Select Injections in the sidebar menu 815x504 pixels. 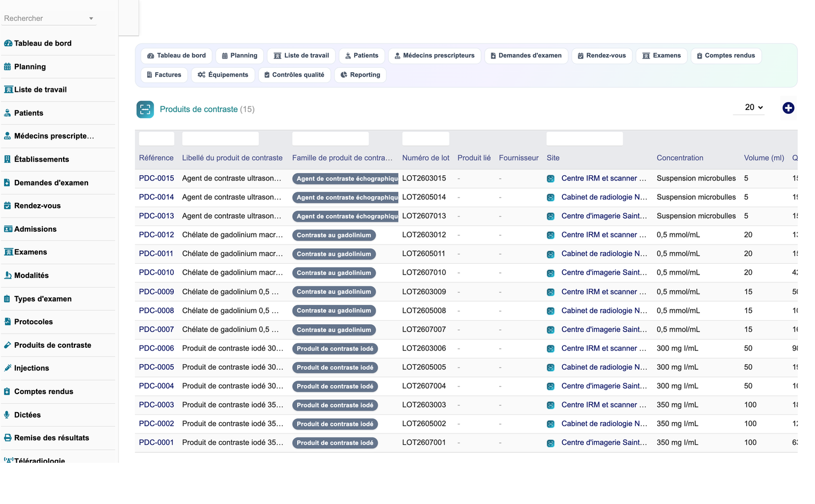32,368
